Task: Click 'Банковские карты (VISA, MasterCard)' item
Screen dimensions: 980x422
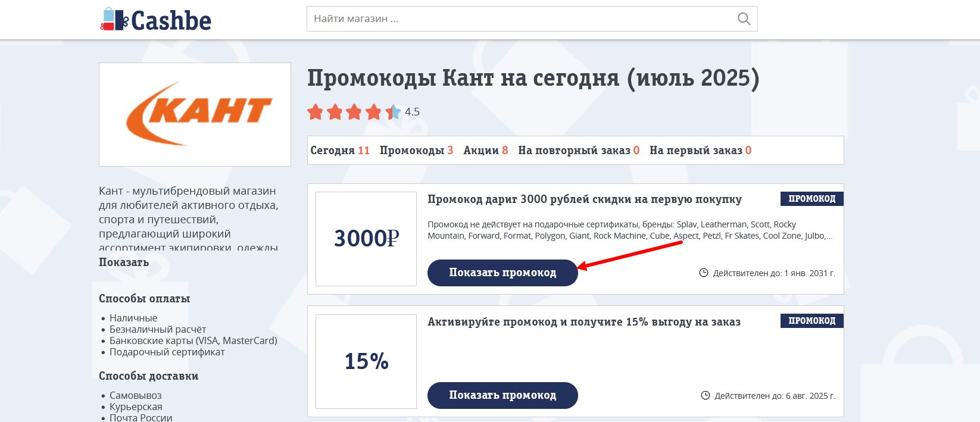Action: click(x=193, y=340)
